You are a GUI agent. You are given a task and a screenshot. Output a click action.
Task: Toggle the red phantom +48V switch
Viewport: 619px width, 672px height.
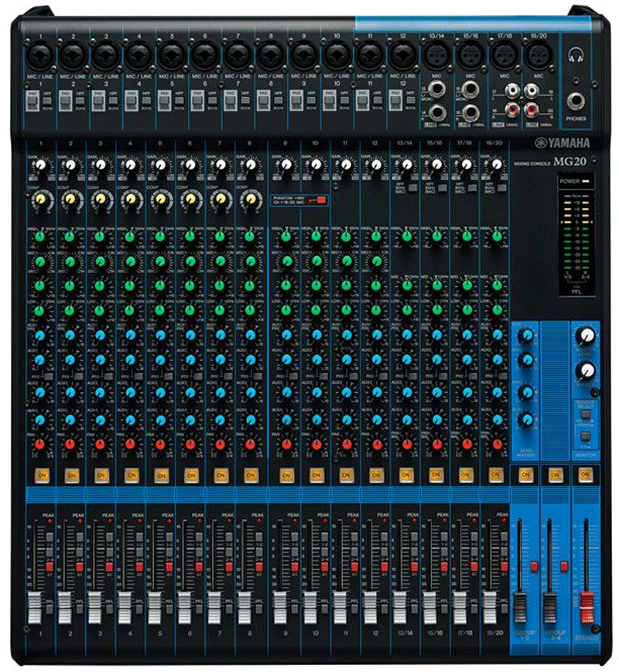pyautogui.click(x=320, y=200)
